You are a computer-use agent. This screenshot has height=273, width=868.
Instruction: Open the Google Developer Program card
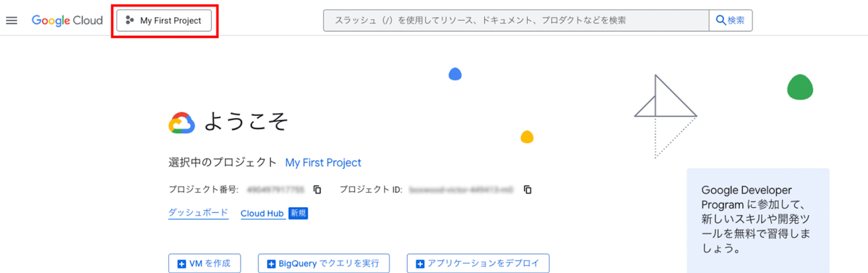tap(758, 220)
